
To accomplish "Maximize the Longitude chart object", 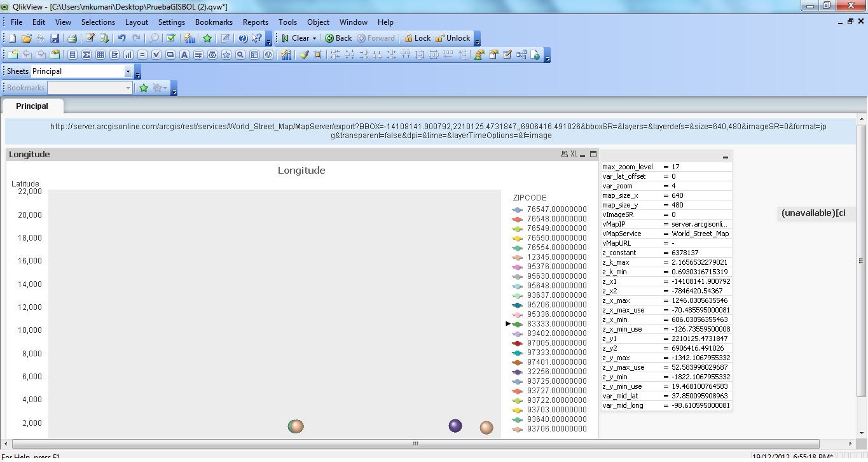I will click(593, 154).
